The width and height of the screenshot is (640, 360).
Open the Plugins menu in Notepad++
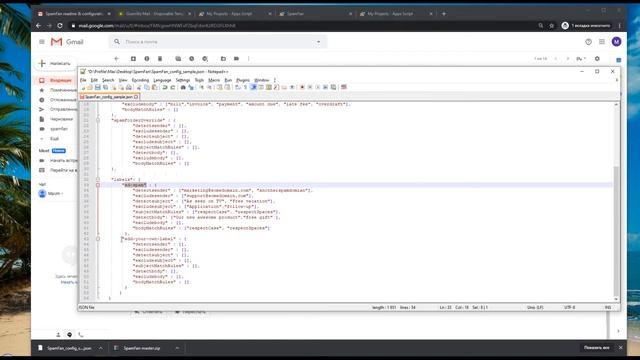click(243, 80)
